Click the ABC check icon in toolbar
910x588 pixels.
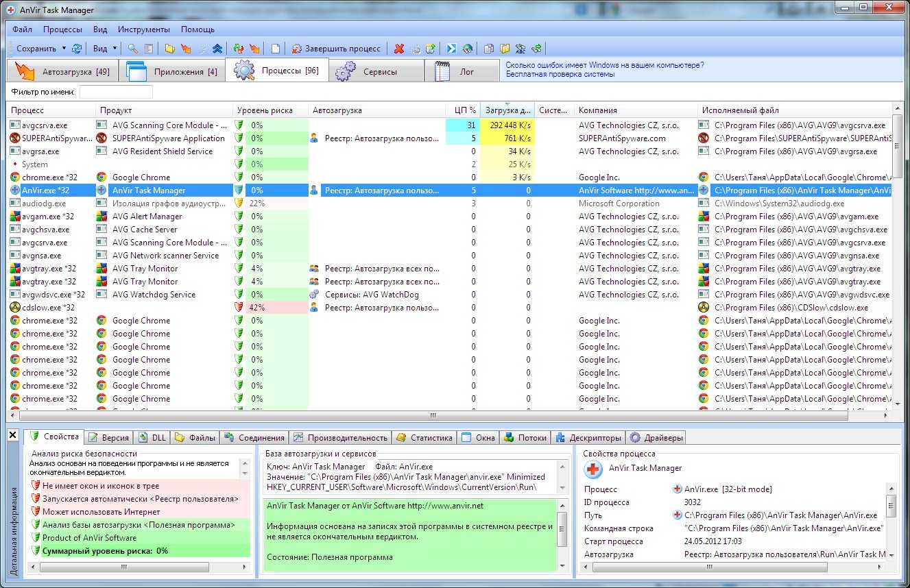pyautogui.click(x=520, y=49)
